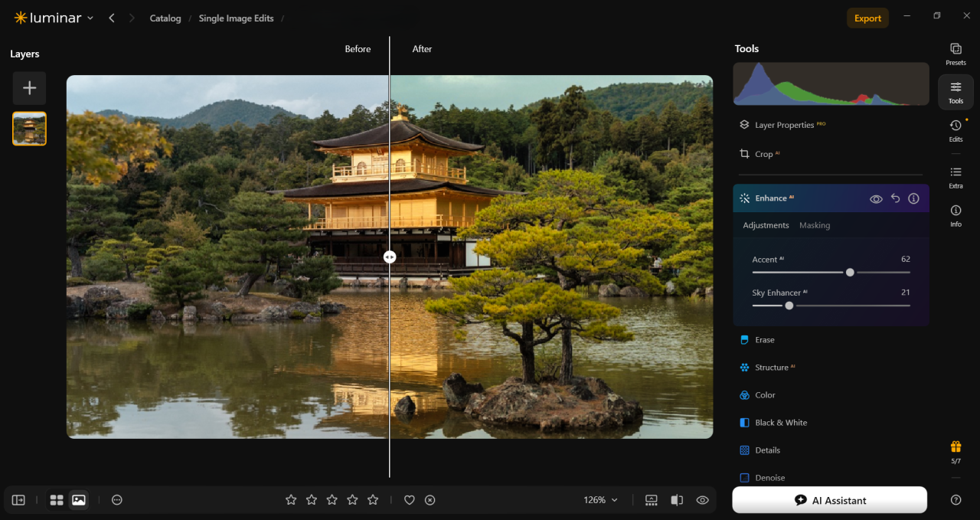This screenshot has width=980, height=520.
Task: Open the Luminar logo menu dropdown
Action: (x=54, y=18)
